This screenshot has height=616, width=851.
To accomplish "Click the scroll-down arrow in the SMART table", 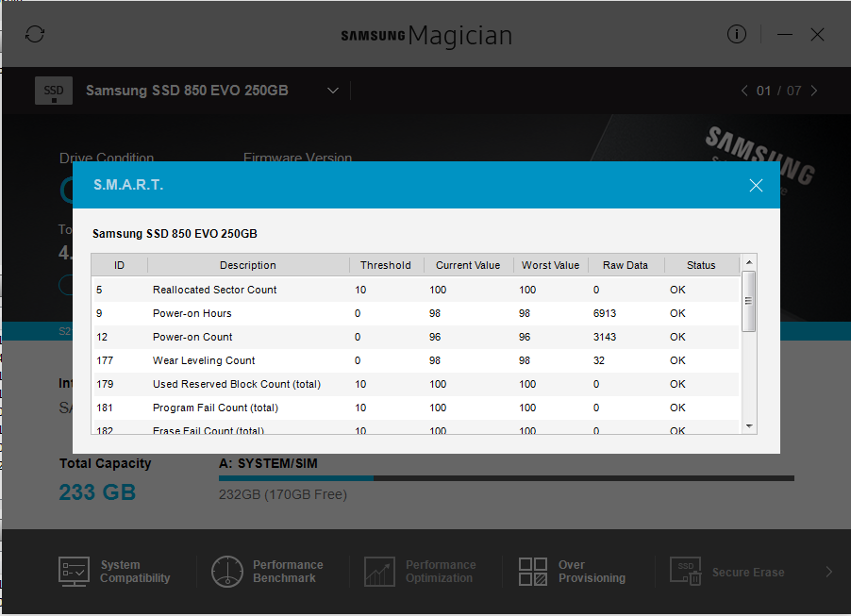I will (x=749, y=426).
